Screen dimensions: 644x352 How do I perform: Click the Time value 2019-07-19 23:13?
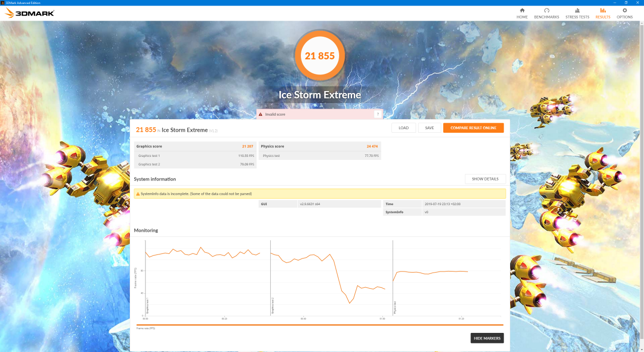(x=443, y=204)
